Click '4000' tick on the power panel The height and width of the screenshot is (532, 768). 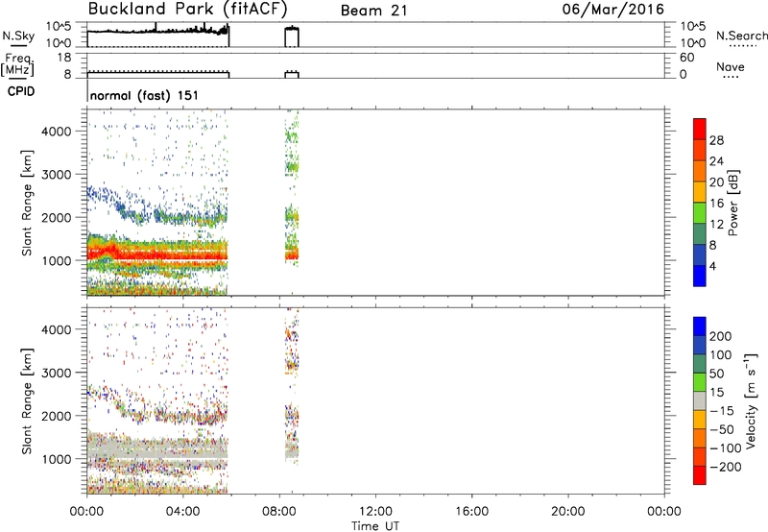coord(57,132)
